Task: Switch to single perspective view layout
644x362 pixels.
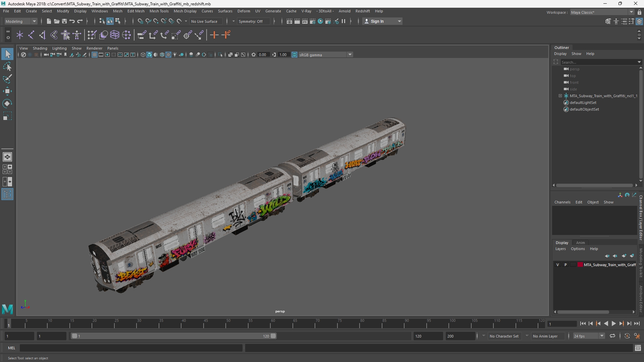Action: (7, 157)
